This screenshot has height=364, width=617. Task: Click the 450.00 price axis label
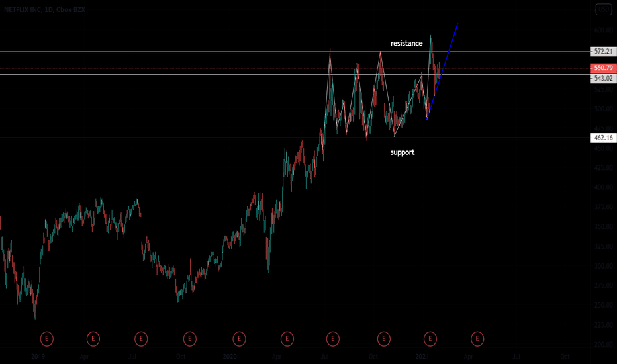[x=603, y=148]
